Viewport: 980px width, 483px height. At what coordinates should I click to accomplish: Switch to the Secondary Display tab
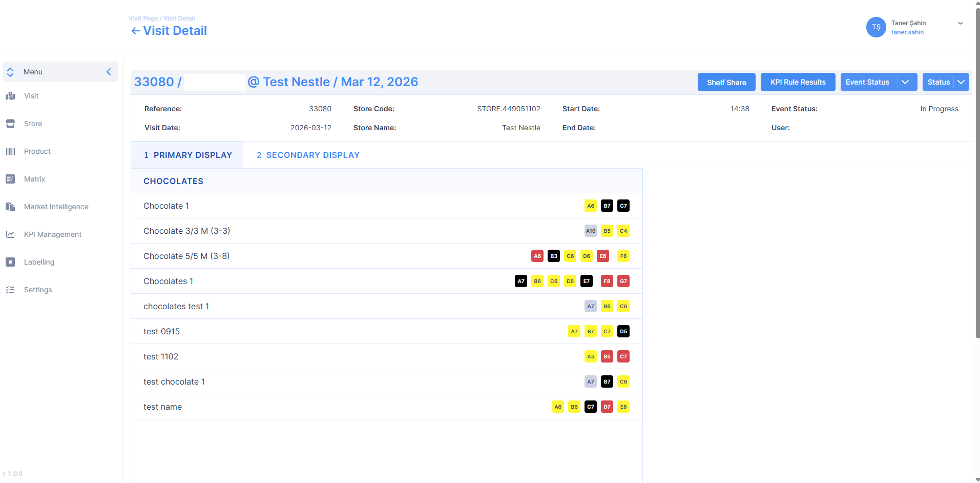coord(308,155)
